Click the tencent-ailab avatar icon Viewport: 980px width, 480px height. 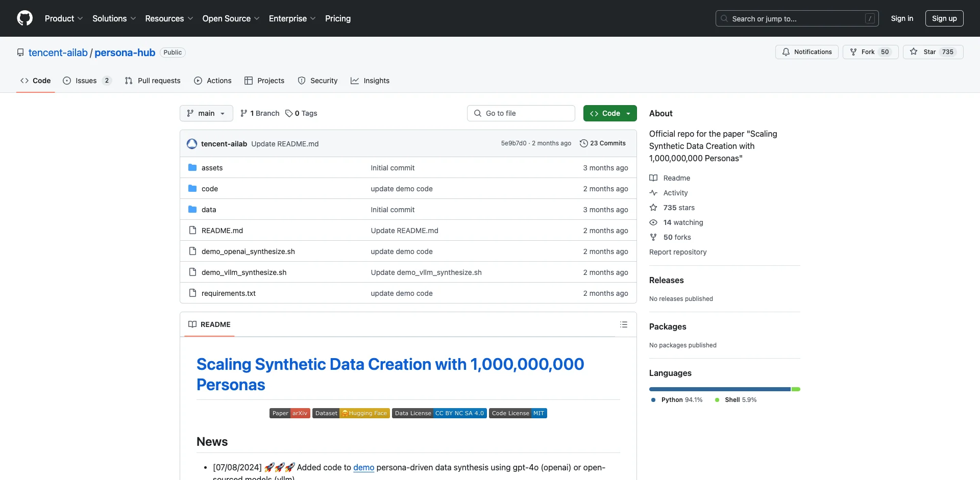coord(192,144)
